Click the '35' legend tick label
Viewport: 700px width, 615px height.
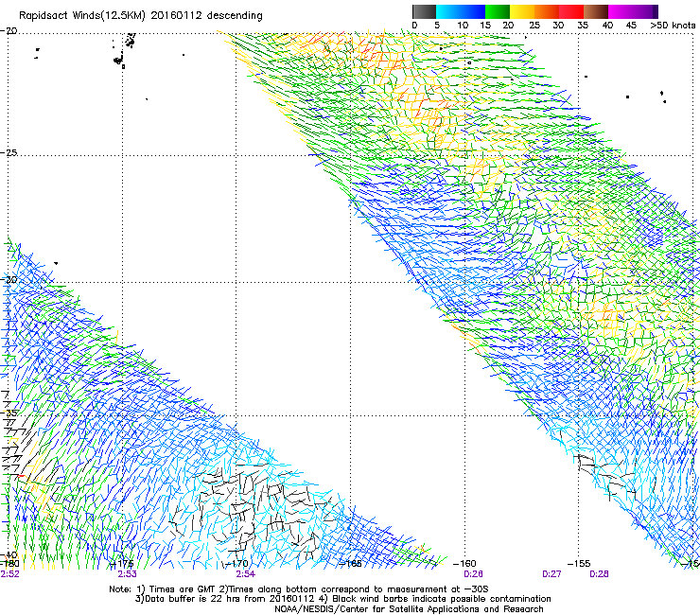click(583, 26)
